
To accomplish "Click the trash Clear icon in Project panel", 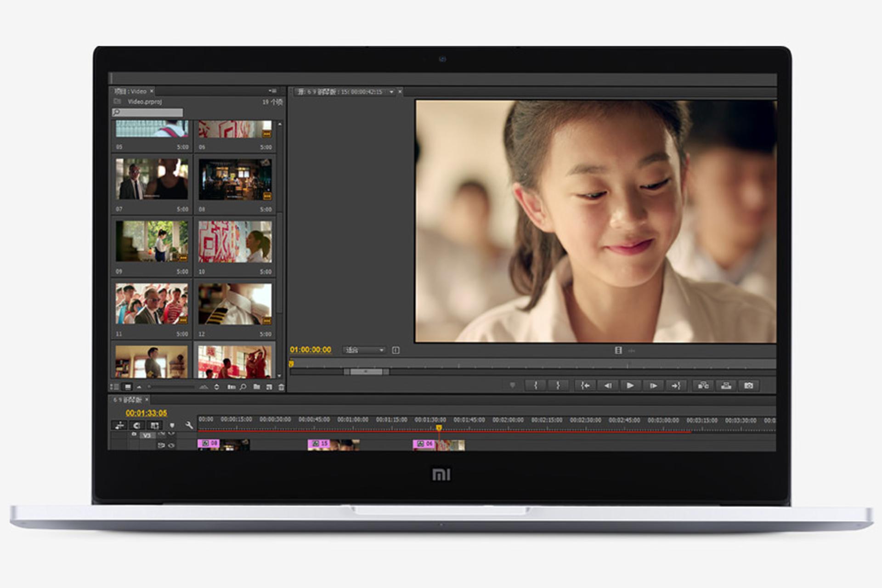I will [x=280, y=387].
